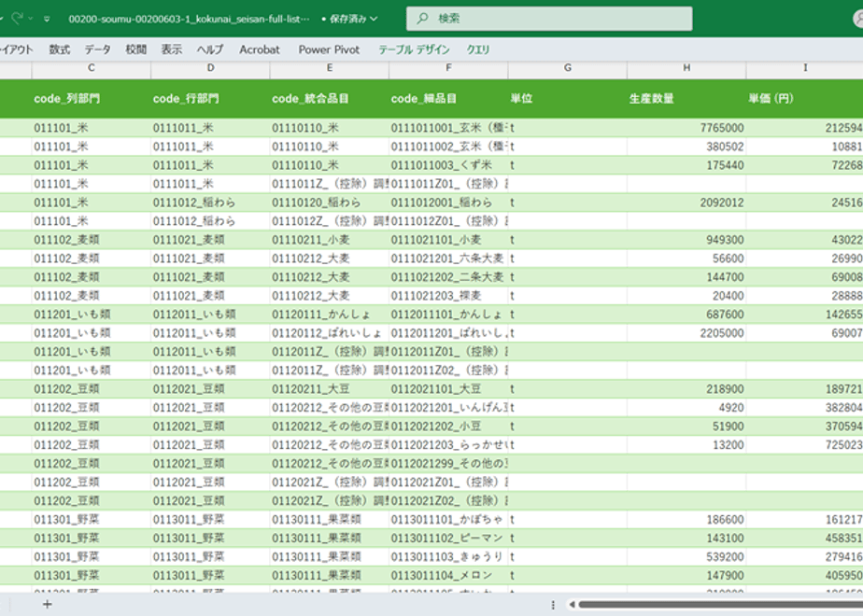Open the クエリ ribbon tab

tap(478, 49)
